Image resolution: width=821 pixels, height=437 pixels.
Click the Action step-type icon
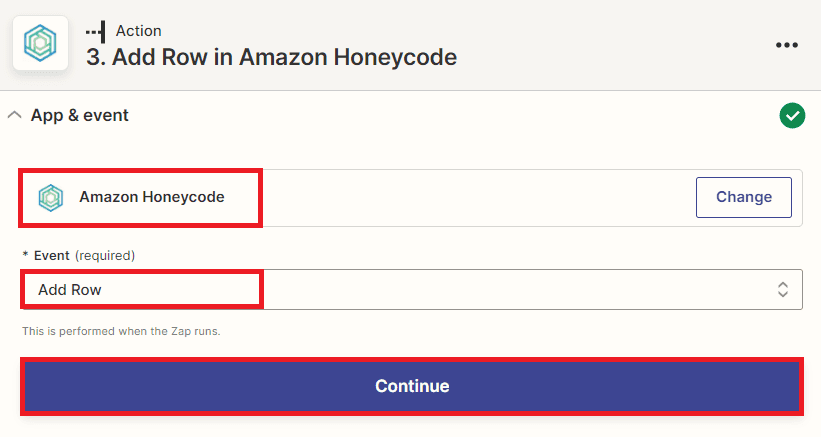[96, 31]
